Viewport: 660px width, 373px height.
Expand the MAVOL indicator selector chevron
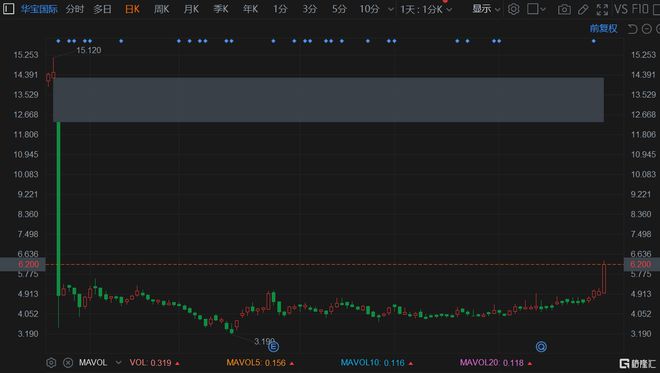coord(118,362)
